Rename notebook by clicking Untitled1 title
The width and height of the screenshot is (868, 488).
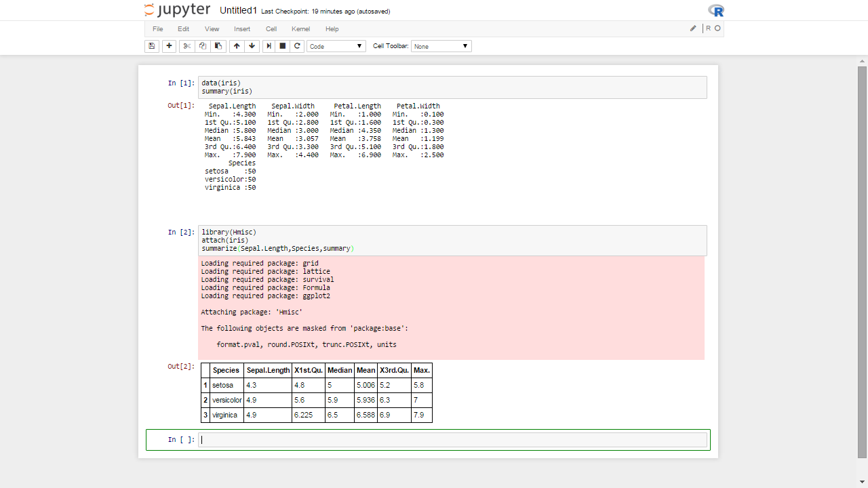point(238,11)
